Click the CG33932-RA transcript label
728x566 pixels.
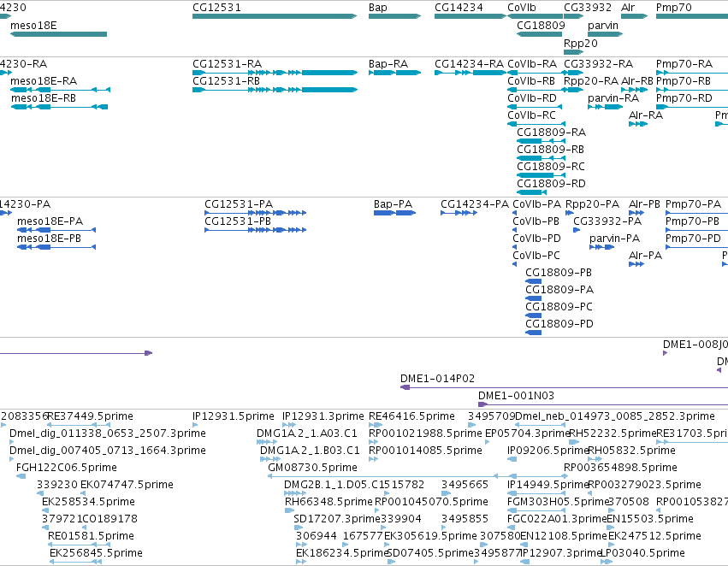point(598,64)
